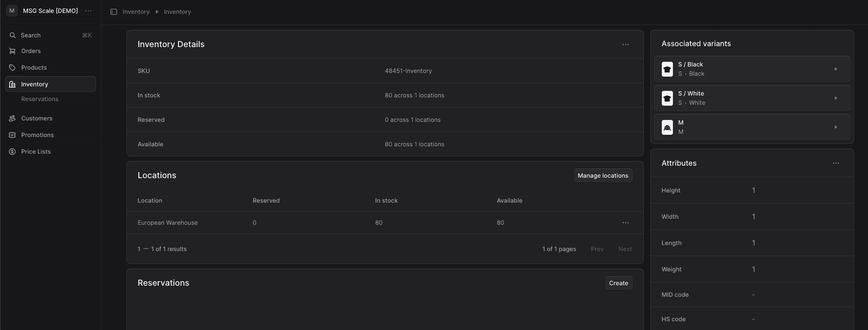
Task: Expand the S / White variant arrow
Action: tap(836, 98)
